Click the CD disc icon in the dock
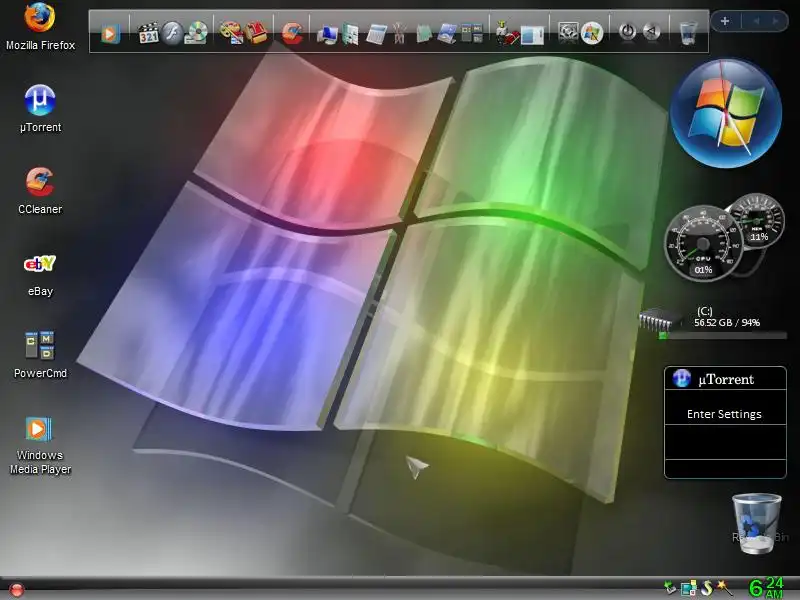Viewport: 800px width, 600px height. pyautogui.click(x=196, y=34)
